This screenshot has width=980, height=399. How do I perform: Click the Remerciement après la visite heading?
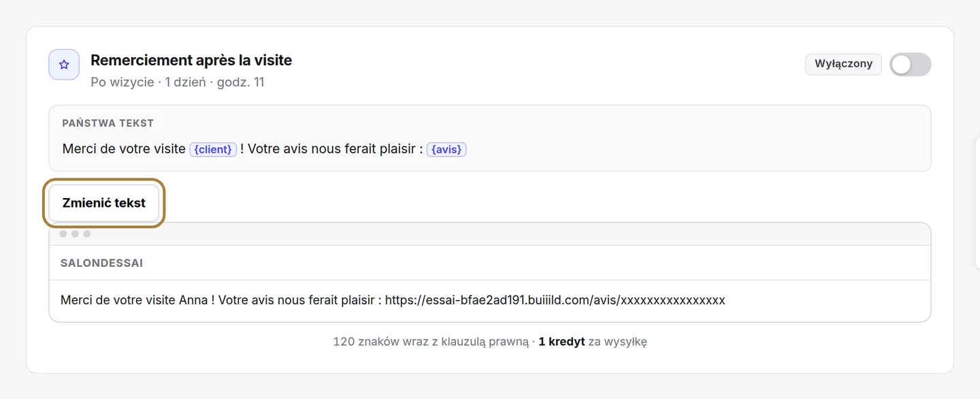(191, 60)
